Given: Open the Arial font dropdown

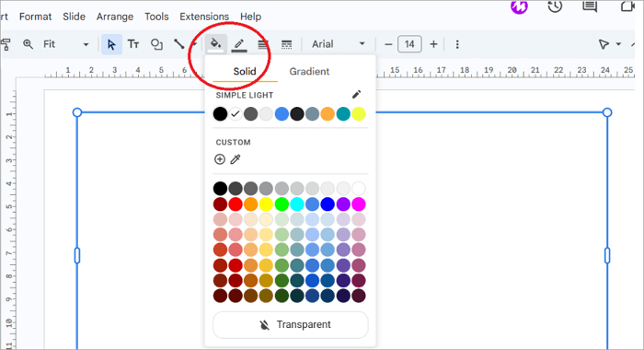Looking at the screenshot, I should point(338,44).
